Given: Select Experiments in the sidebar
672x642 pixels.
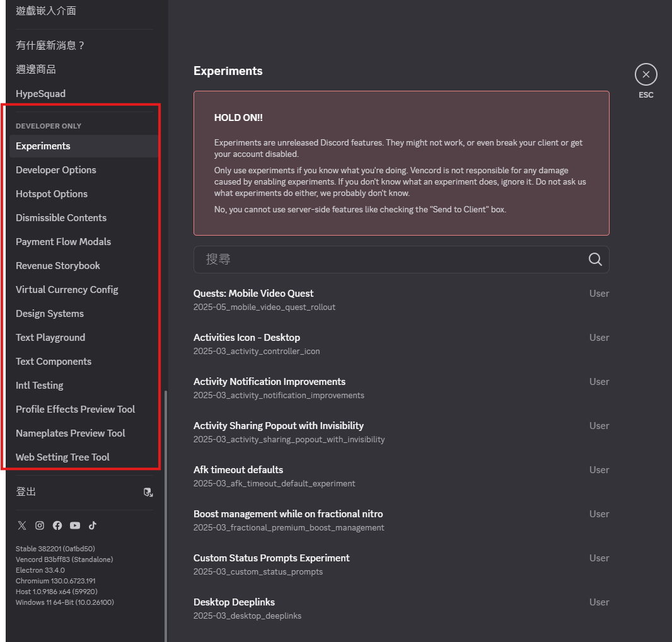Looking at the screenshot, I should coord(84,146).
